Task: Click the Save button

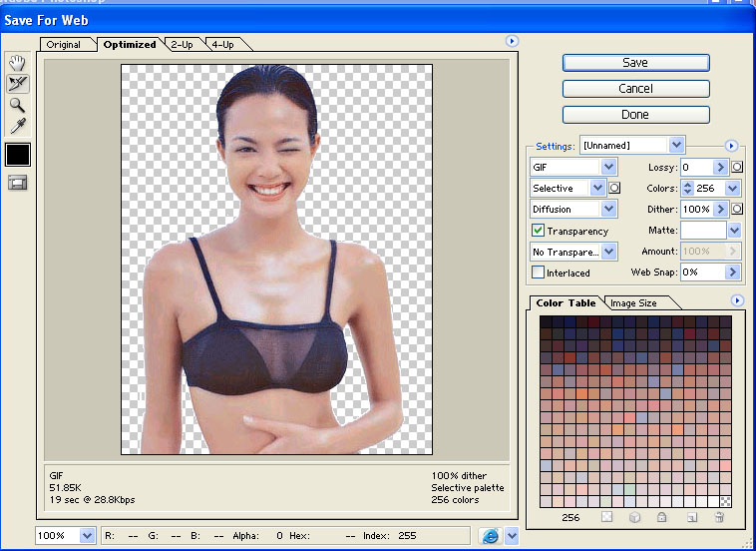Action: [635, 63]
